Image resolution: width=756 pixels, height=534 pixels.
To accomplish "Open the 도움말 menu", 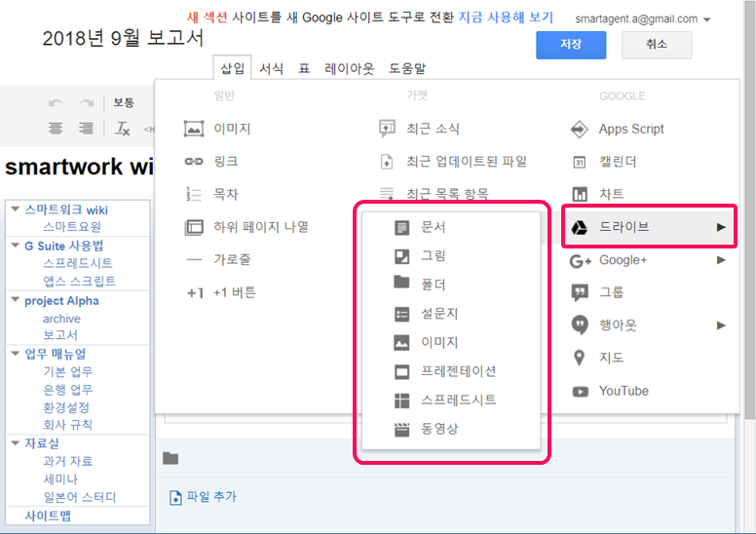I will pyautogui.click(x=407, y=68).
